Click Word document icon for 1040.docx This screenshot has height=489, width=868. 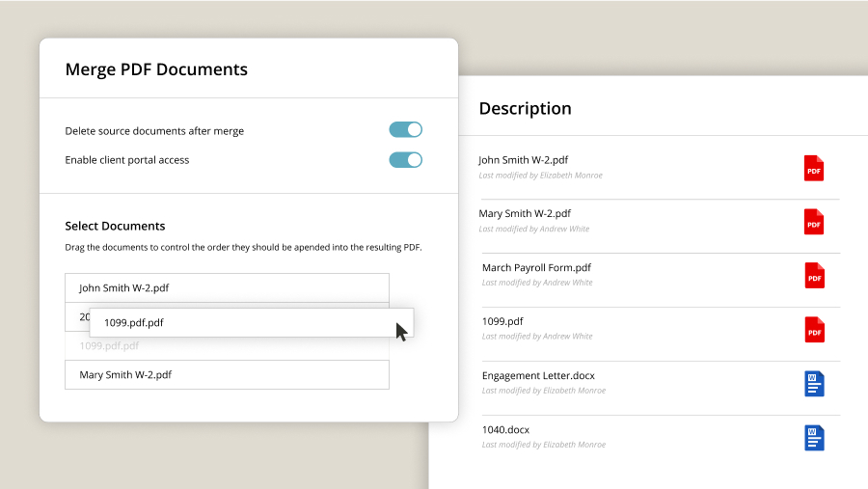coord(814,438)
